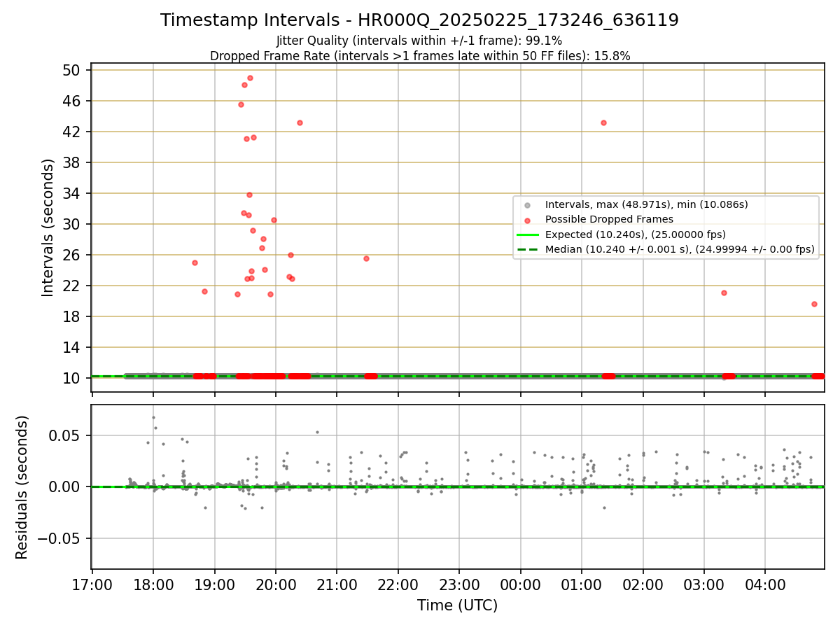This screenshot has height=630, width=840.
Task: Click the 'Time (UTC)' x-axis label
Action: (x=458, y=605)
